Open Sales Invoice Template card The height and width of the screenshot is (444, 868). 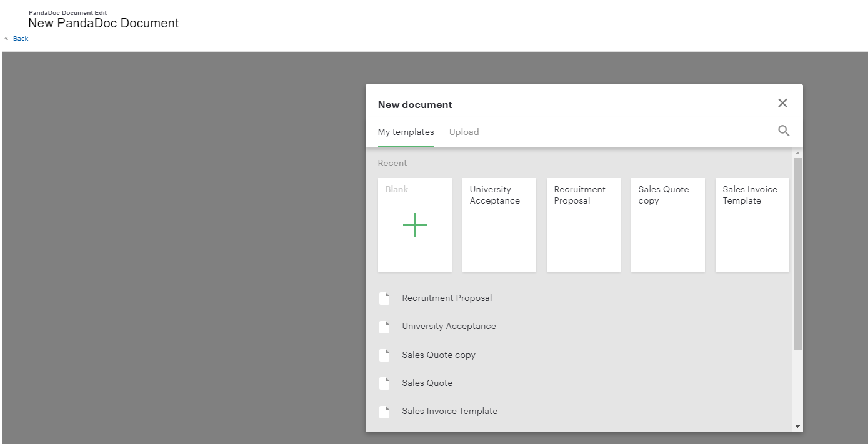[752, 225]
